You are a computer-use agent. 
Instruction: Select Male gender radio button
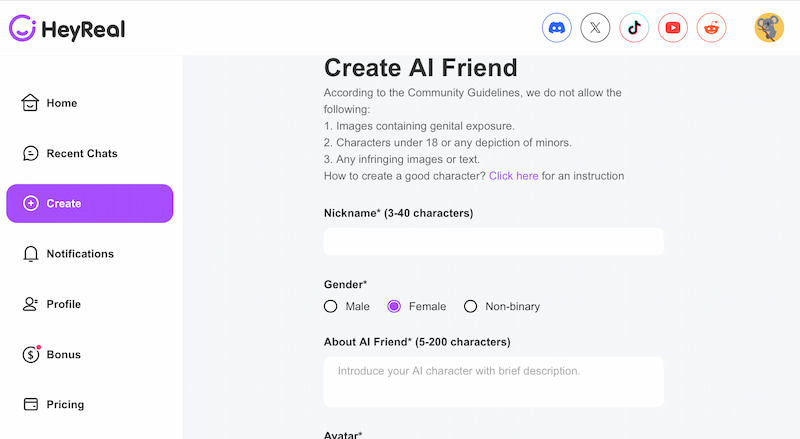tap(331, 306)
